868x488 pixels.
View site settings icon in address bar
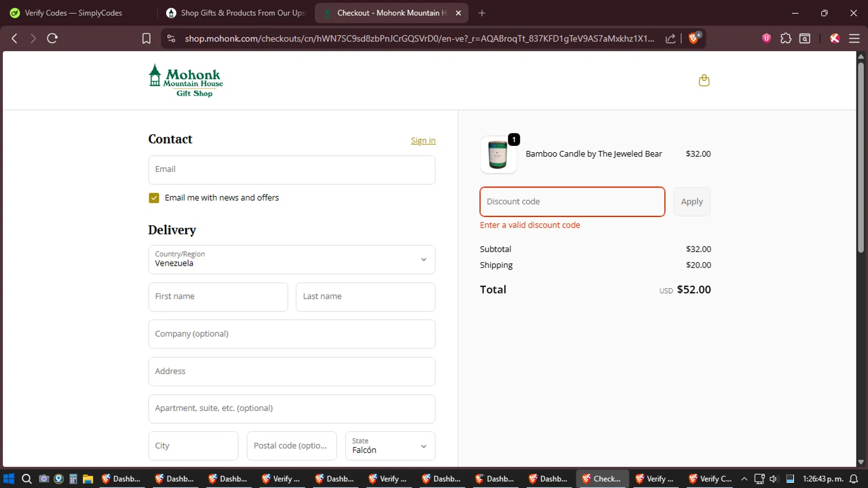click(x=171, y=38)
